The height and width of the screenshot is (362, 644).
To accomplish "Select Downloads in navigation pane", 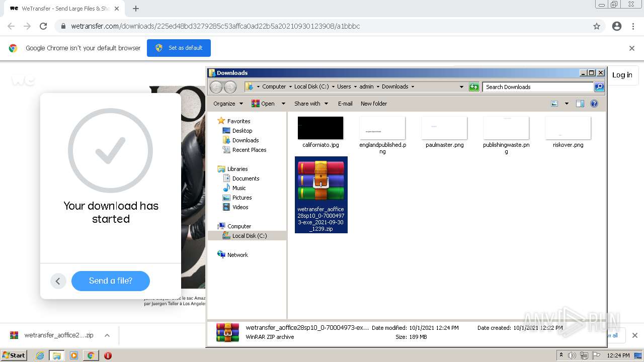I will click(x=246, y=140).
